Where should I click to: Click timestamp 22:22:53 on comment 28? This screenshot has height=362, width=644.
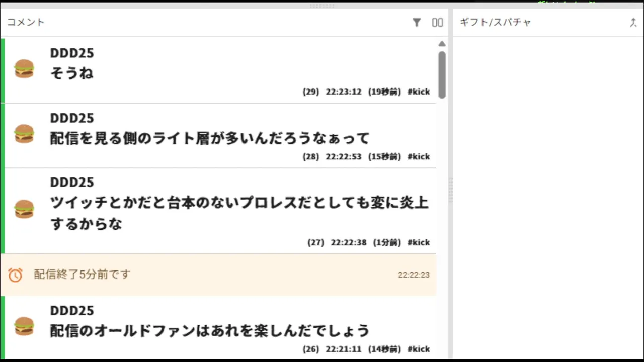coord(344,156)
